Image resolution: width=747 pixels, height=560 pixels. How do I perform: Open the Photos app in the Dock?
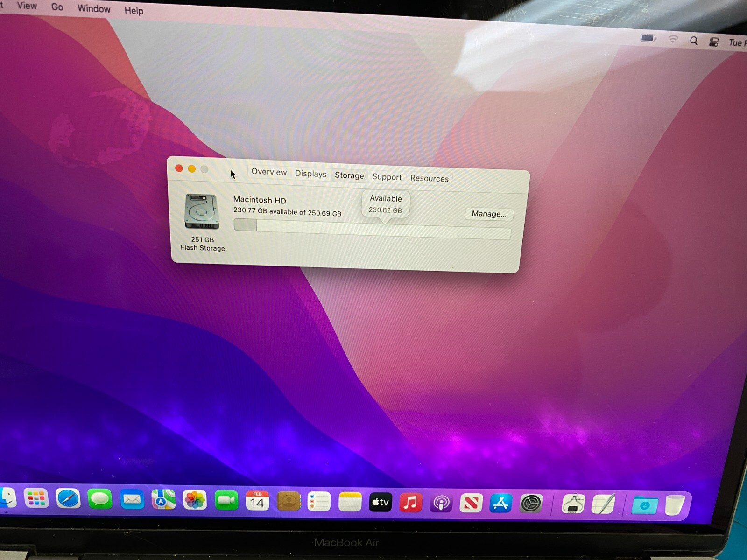[195, 500]
